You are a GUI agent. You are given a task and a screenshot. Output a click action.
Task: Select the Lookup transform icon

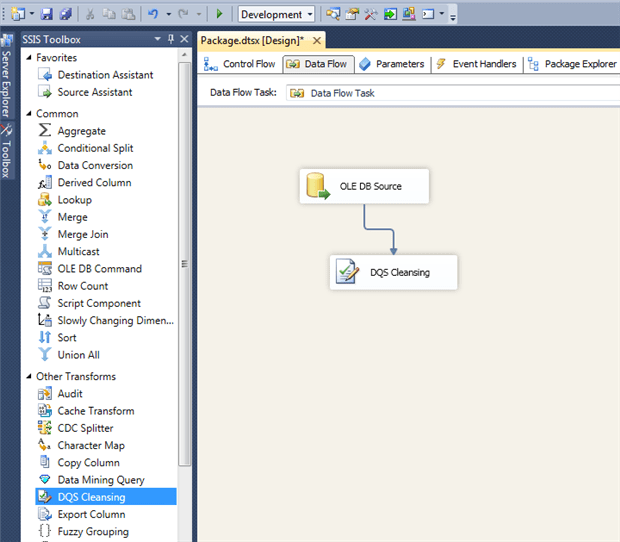45,200
